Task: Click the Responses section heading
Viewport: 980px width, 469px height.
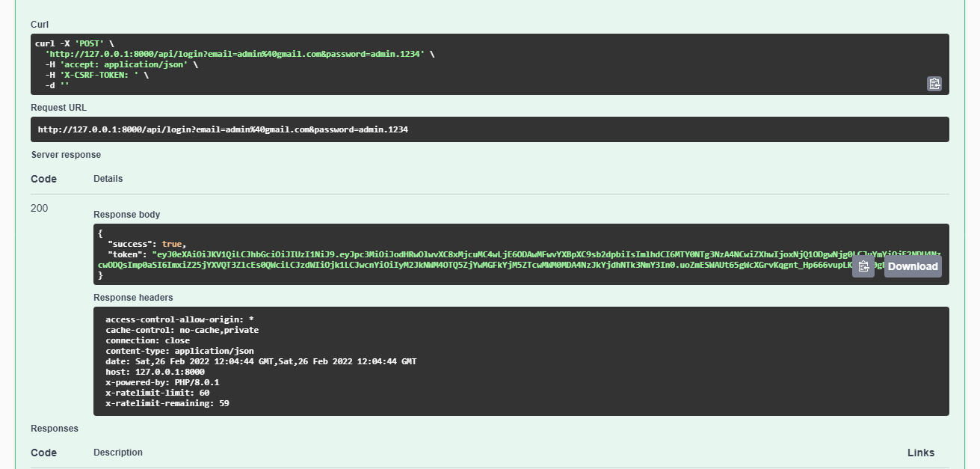Action: coord(54,428)
